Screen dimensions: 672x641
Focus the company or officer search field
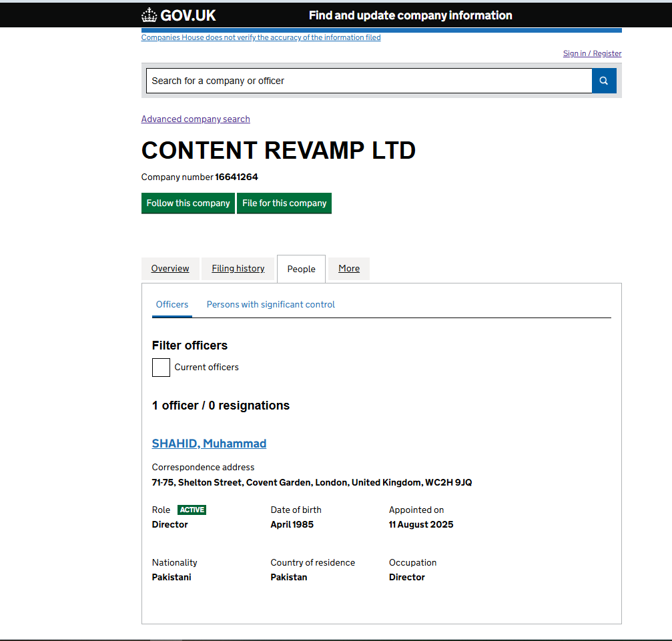[369, 81]
